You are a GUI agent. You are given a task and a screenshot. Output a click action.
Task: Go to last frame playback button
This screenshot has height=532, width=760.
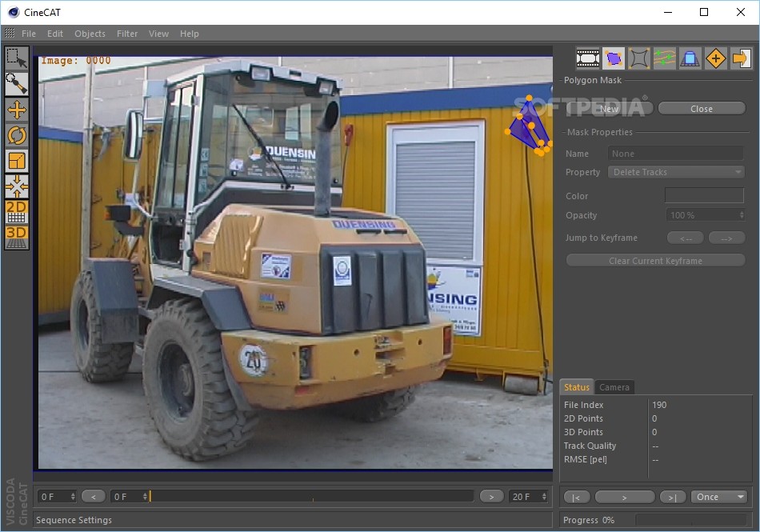[672, 497]
